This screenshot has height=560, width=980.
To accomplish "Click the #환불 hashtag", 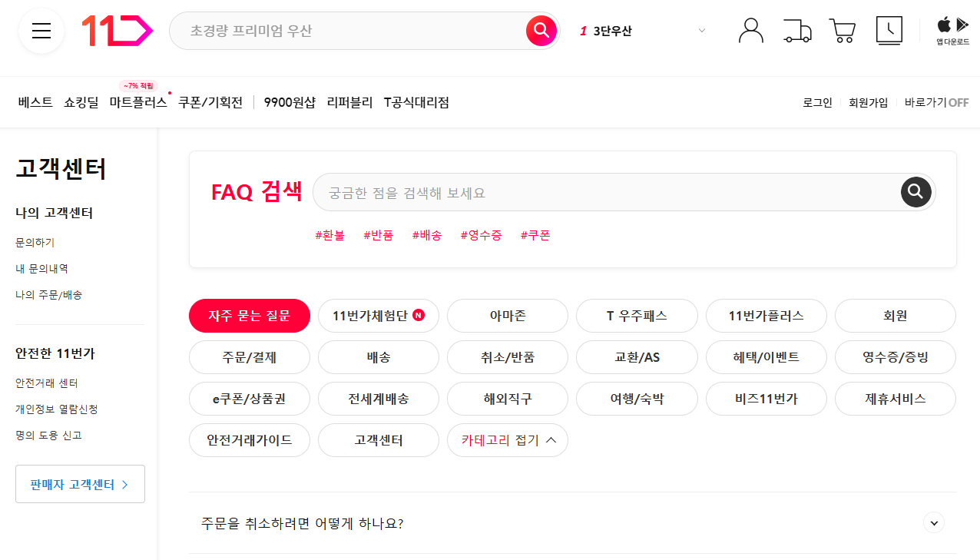I will (330, 236).
